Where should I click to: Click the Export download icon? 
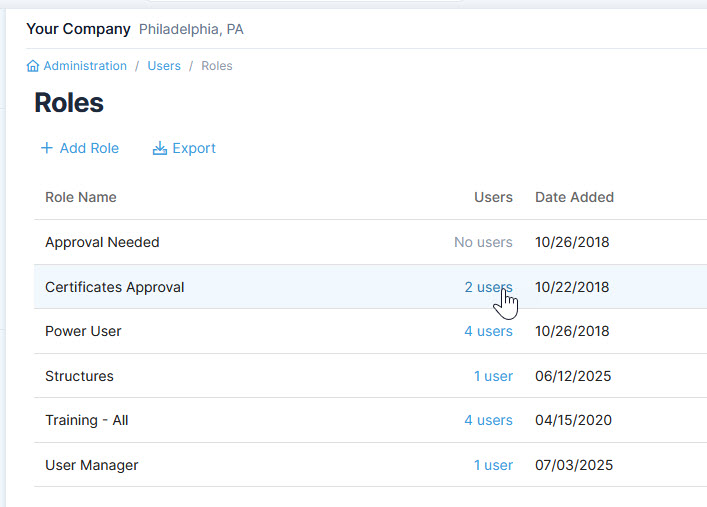[x=160, y=148]
